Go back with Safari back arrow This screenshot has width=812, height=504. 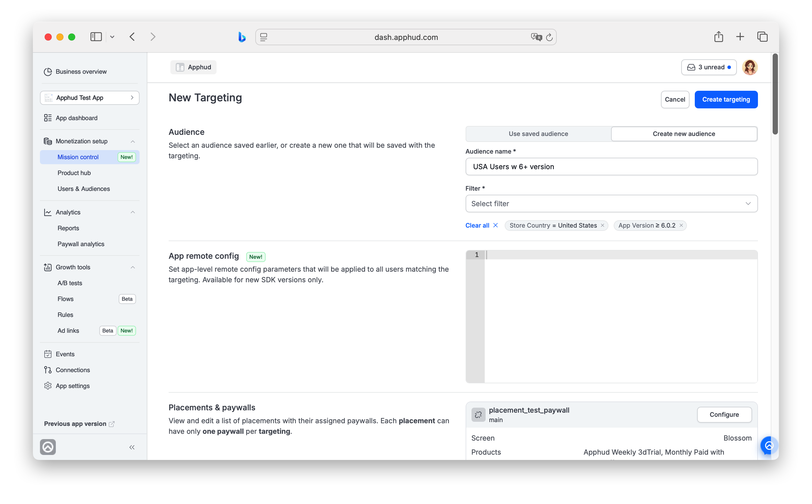pyautogui.click(x=132, y=37)
